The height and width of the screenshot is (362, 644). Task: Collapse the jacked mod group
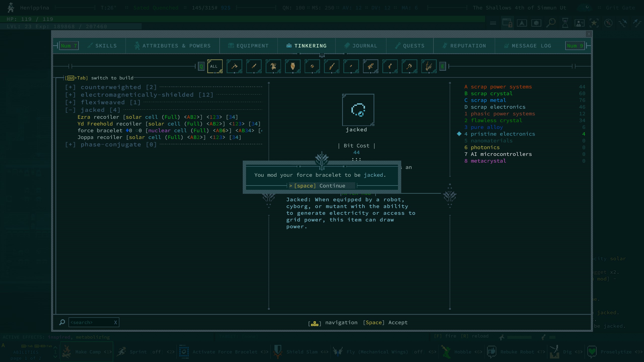[x=70, y=110]
